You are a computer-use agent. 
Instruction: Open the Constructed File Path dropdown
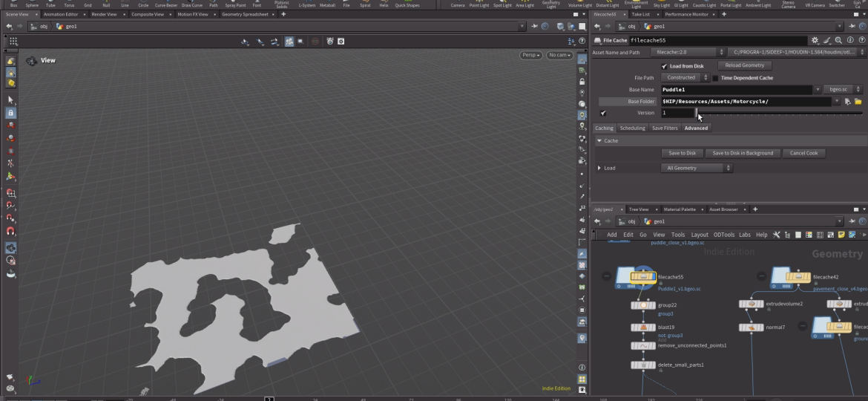click(x=684, y=78)
